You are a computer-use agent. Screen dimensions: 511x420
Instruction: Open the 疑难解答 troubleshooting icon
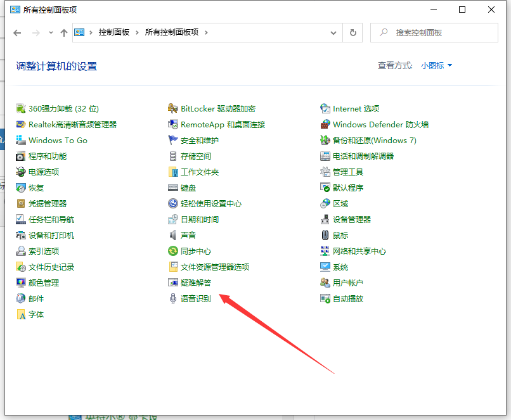click(173, 283)
